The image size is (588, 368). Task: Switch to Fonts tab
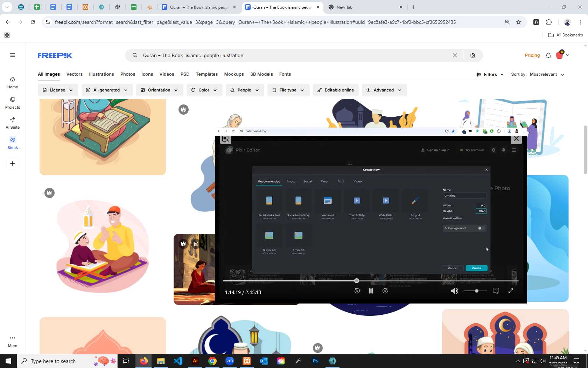tap(285, 74)
